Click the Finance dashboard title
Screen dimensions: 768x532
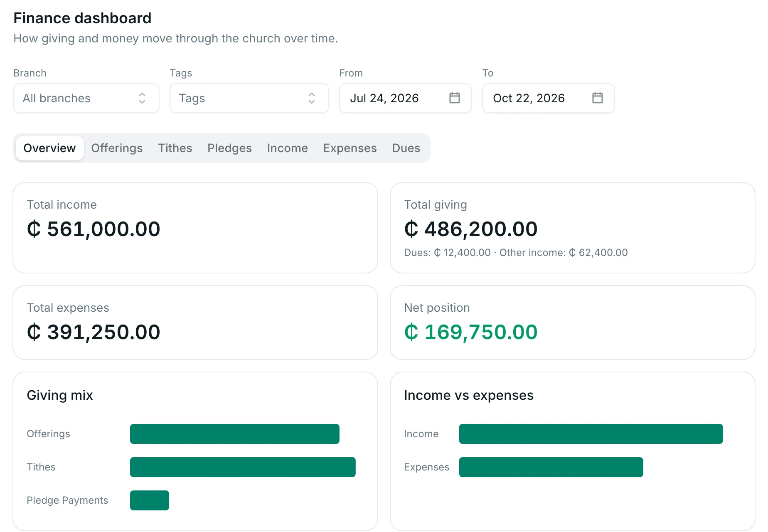82,18
